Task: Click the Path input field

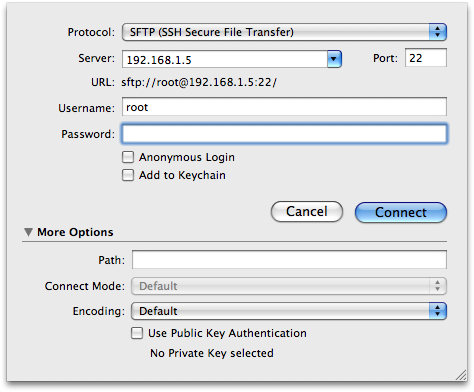Action: tap(289, 260)
